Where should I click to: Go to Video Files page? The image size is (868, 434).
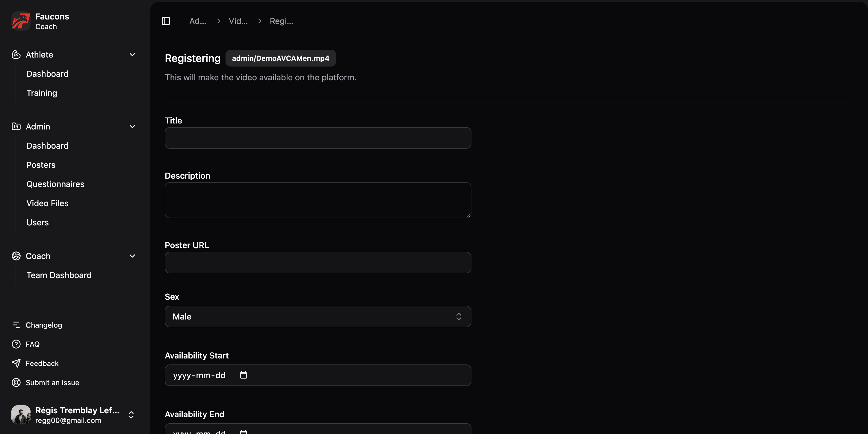coord(47,203)
